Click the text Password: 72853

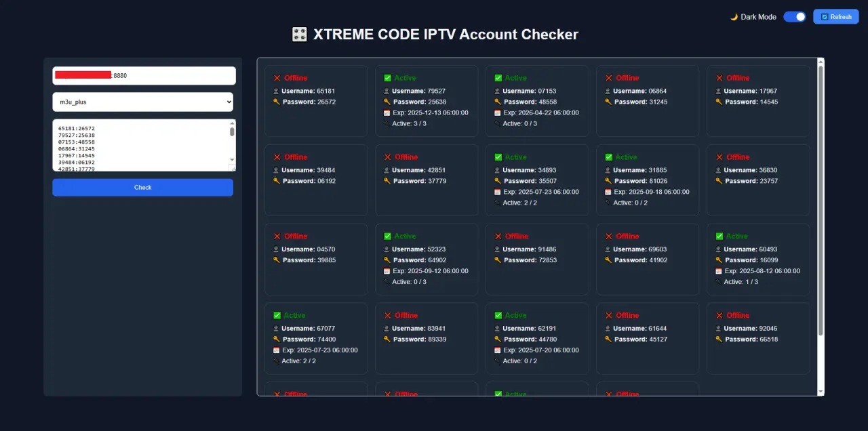[x=530, y=260]
